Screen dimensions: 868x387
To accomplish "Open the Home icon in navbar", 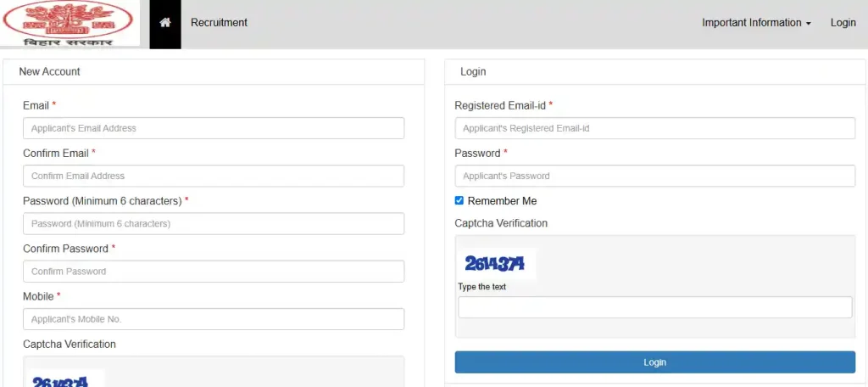I will (165, 23).
